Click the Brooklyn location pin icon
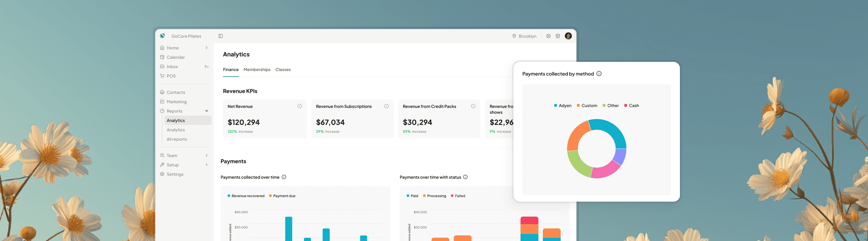Screen dimensions: 868x241 click(514, 36)
